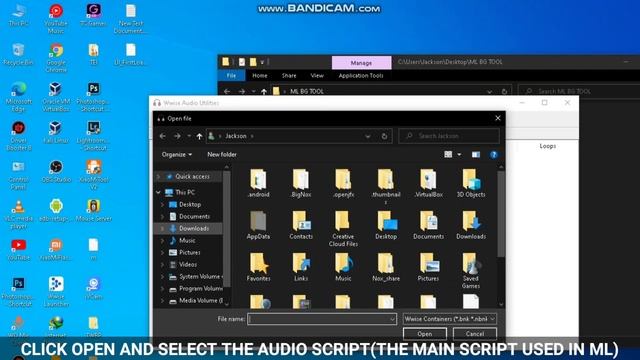Viewport: 640px width, 360px height.
Task: Launch the Wwise Launcher desktop shortcut
Action: [x=56, y=291]
